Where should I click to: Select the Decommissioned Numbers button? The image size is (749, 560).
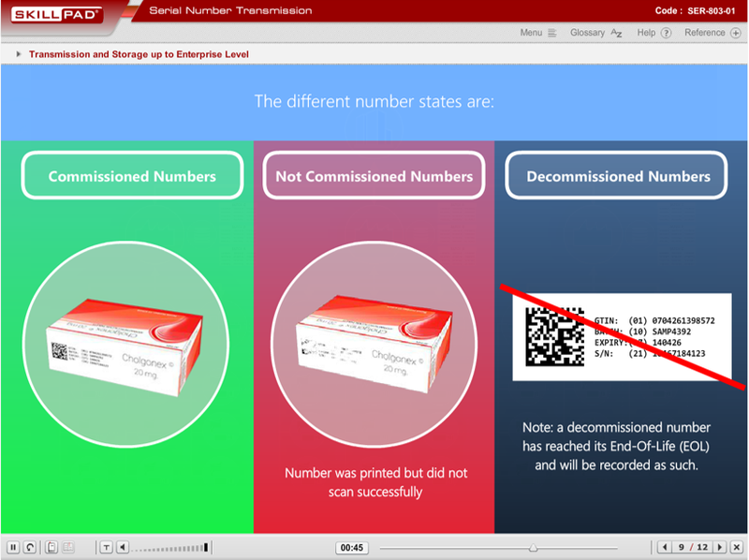617,175
